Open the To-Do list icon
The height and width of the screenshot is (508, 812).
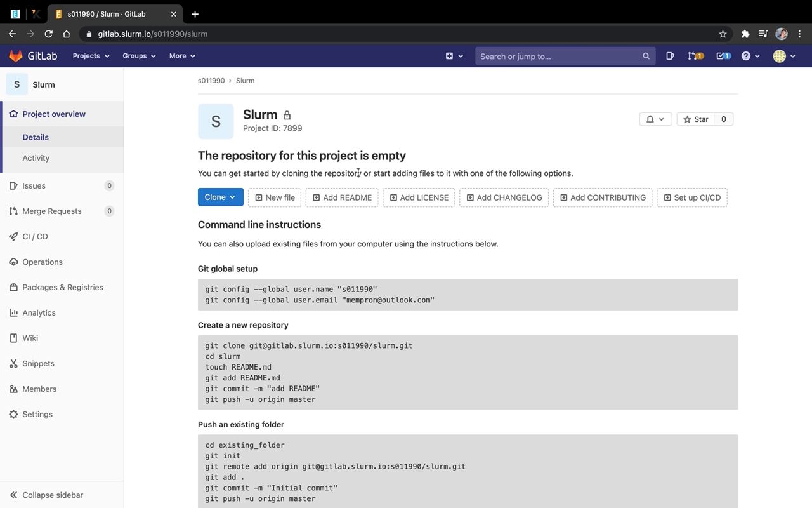tap(723, 56)
